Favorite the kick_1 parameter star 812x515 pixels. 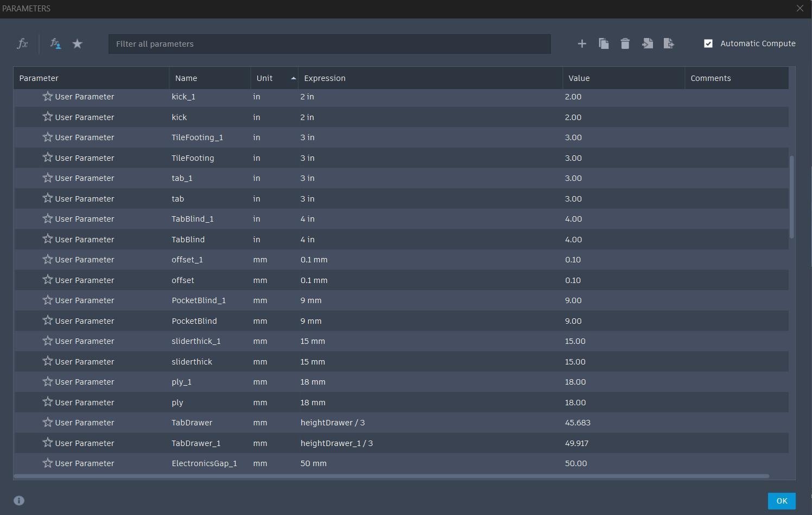(48, 96)
